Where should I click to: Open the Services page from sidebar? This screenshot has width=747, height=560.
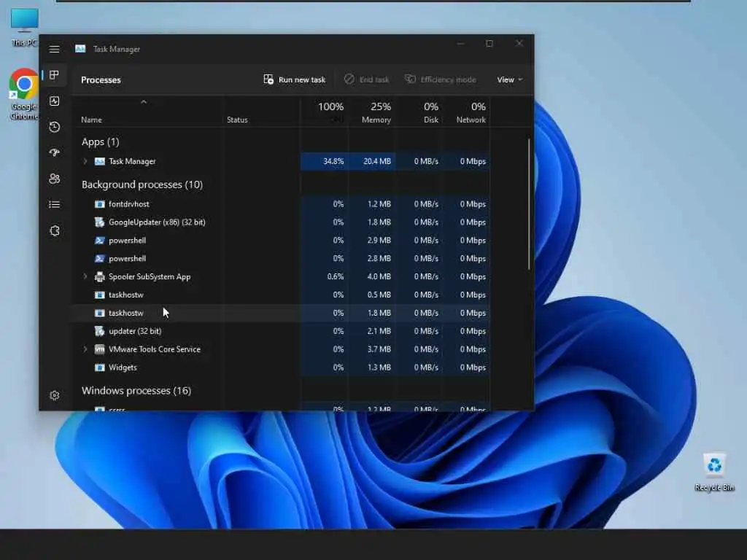click(x=54, y=230)
